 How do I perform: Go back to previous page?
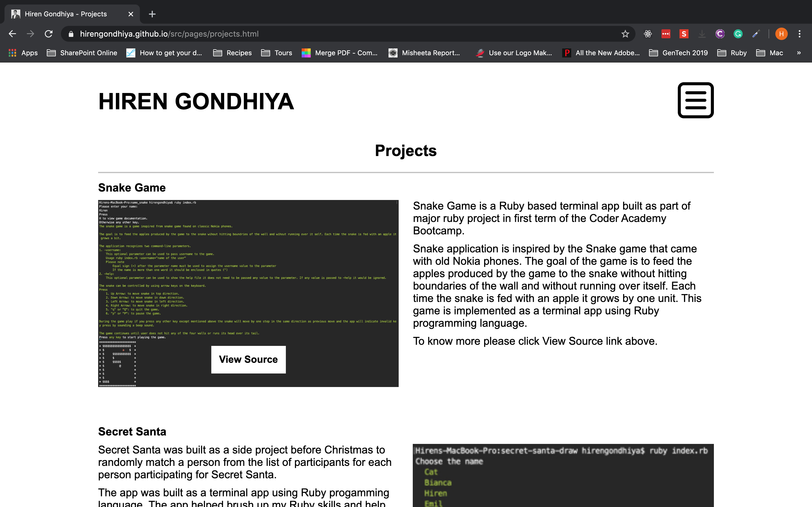tap(12, 34)
